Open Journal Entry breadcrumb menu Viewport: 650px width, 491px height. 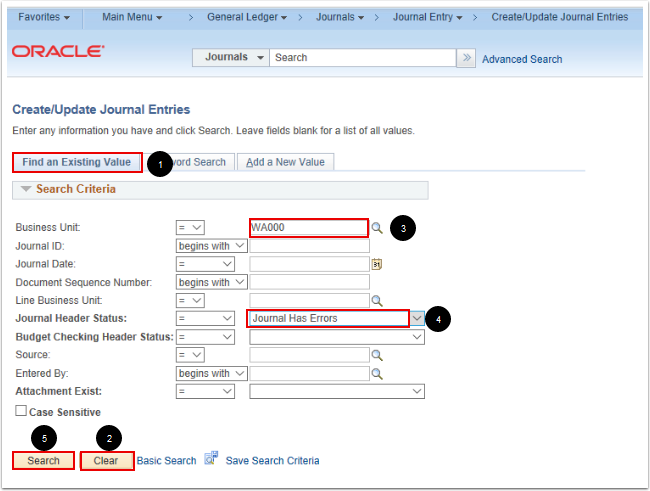click(427, 17)
